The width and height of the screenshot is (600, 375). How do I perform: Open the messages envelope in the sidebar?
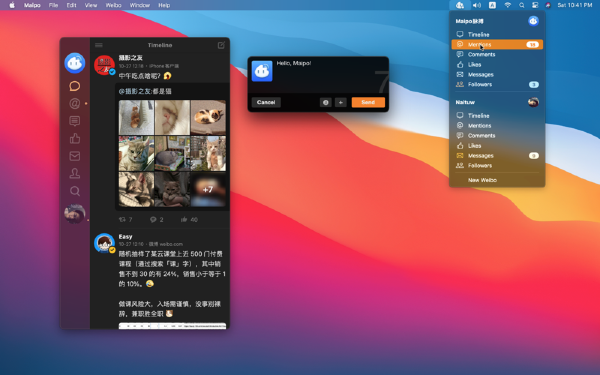[x=75, y=156]
